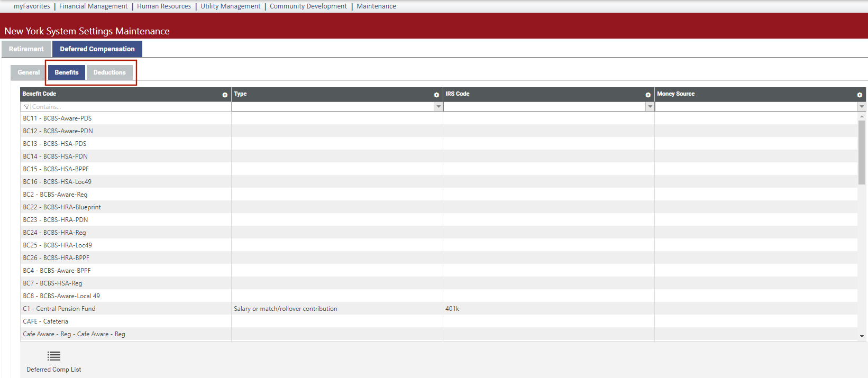
Task: Click the filter funnel icon in Benefit Code
Action: pos(26,107)
